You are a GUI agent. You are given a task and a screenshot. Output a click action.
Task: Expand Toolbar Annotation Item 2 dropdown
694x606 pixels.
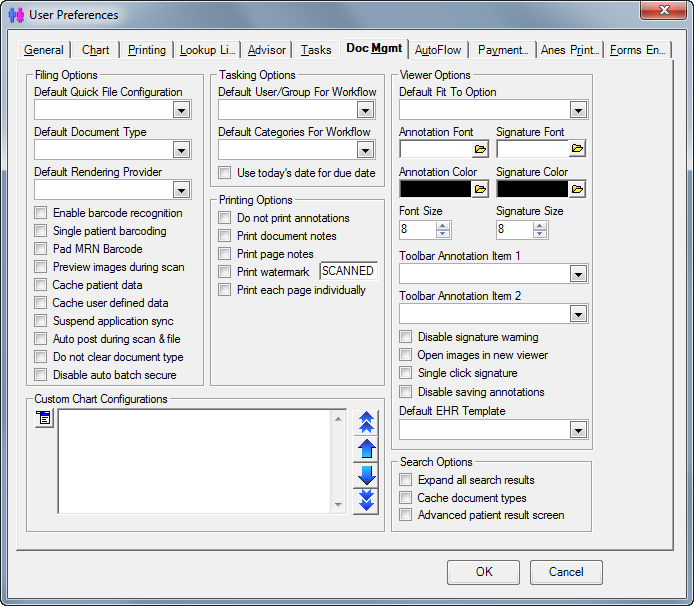point(578,314)
